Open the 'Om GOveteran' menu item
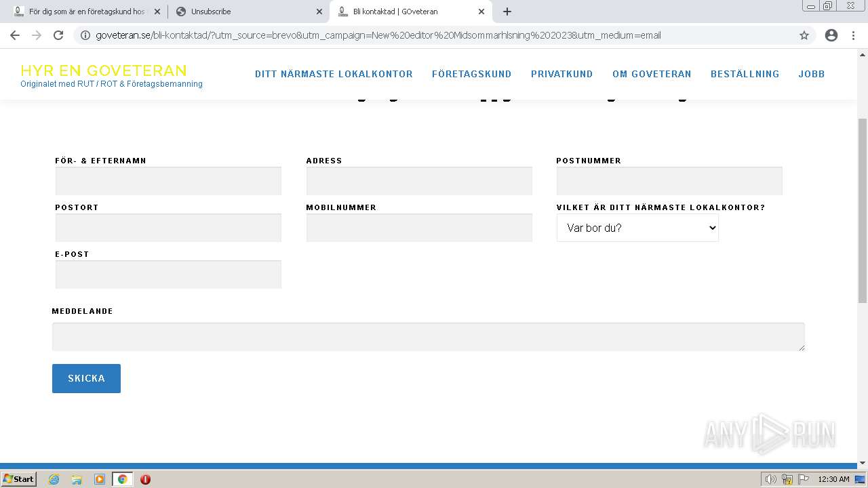The width and height of the screenshot is (868, 488). point(652,74)
